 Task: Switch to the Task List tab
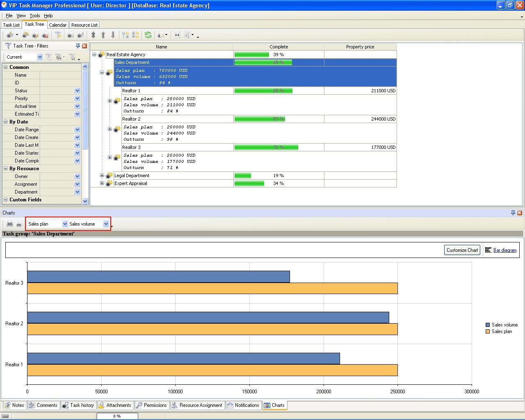[x=11, y=25]
